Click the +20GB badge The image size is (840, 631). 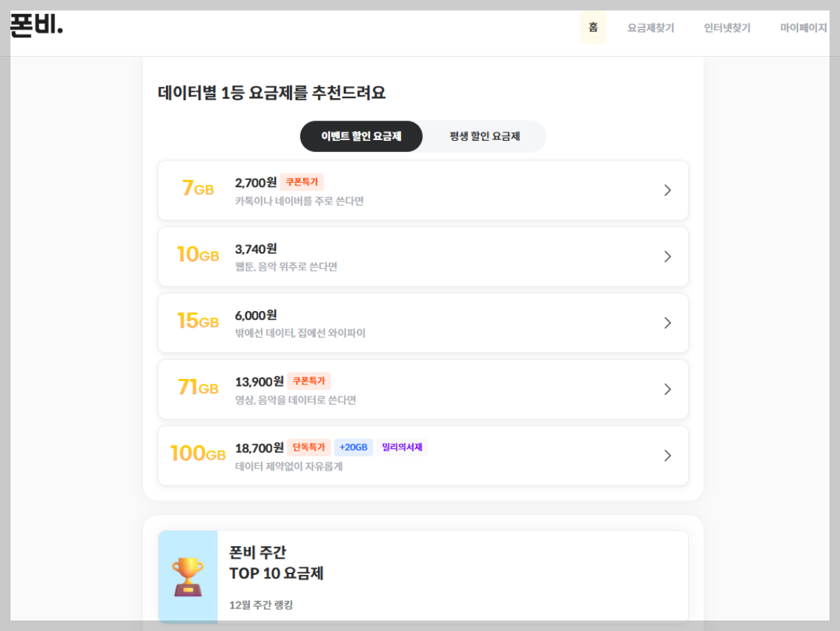click(x=353, y=448)
